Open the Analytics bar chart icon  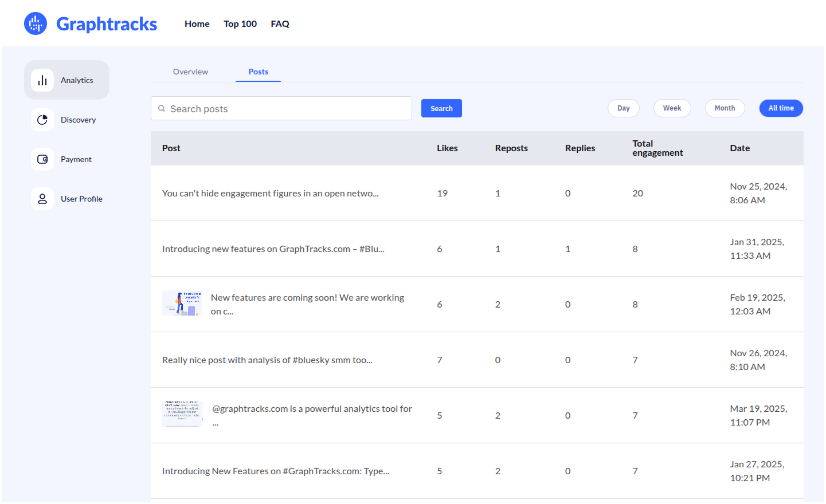(42, 80)
